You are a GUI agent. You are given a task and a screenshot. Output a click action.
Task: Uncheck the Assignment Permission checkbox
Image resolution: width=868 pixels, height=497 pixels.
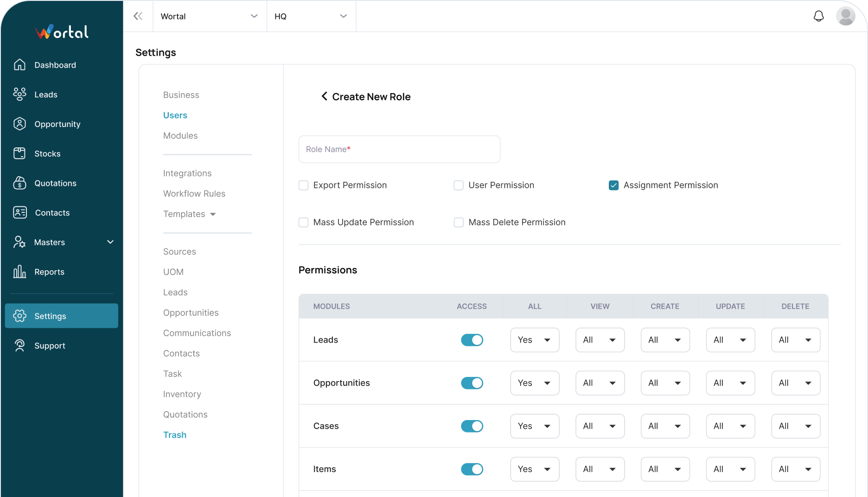click(613, 185)
